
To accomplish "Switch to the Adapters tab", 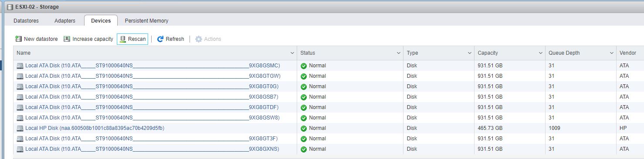I will click(x=65, y=20).
